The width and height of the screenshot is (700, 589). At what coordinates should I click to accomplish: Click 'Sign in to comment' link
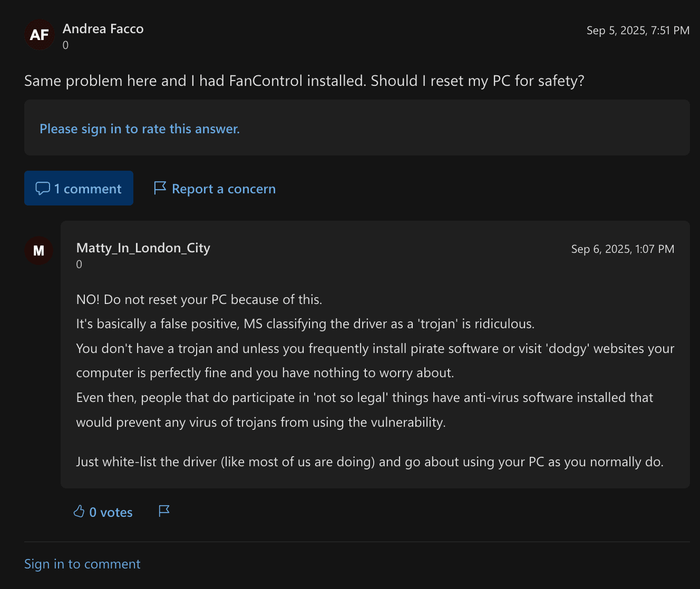coord(82,564)
